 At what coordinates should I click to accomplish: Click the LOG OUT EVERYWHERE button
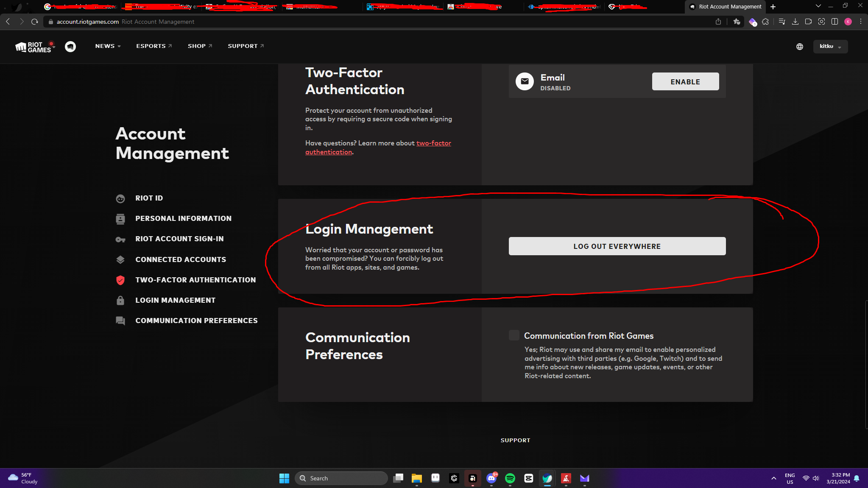[617, 246]
